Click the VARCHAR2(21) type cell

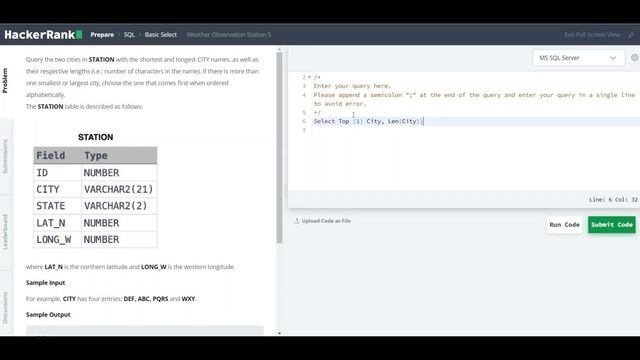(x=119, y=189)
